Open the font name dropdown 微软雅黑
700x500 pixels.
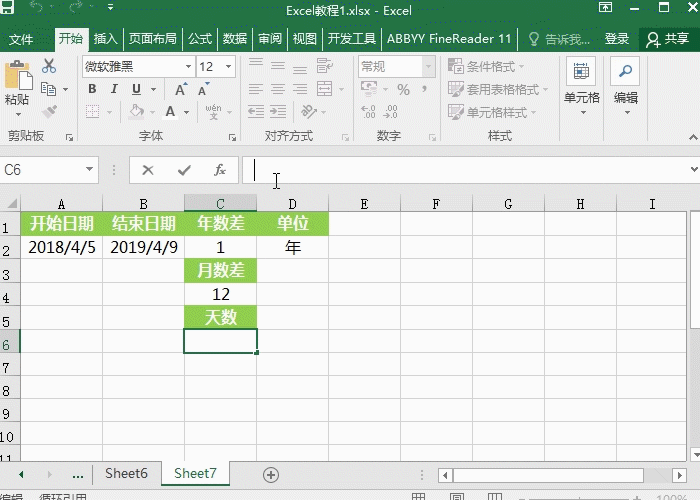(x=137, y=66)
